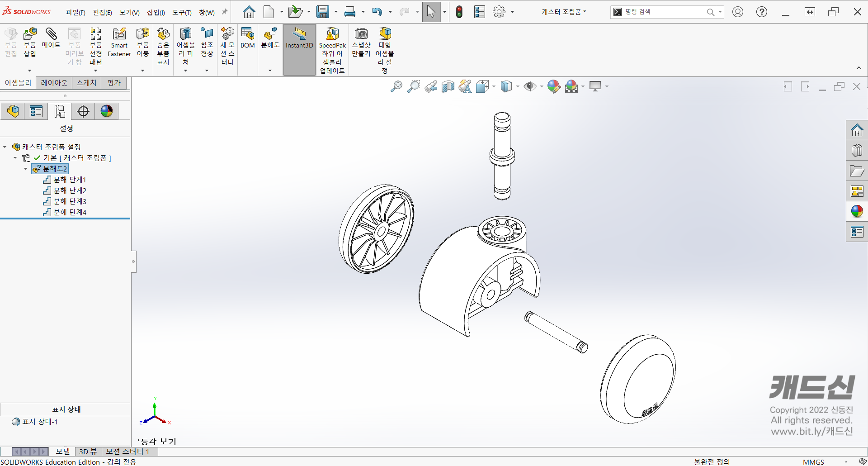The height and width of the screenshot is (466, 868).
Task: Select 분해 단계1 in the tree
Action: pyautogui.click(x=65, y=180)
